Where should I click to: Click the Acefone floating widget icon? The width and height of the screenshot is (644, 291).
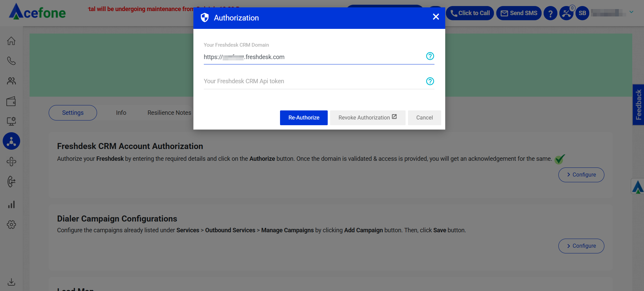pyautogui.click(x=638, y=186)
